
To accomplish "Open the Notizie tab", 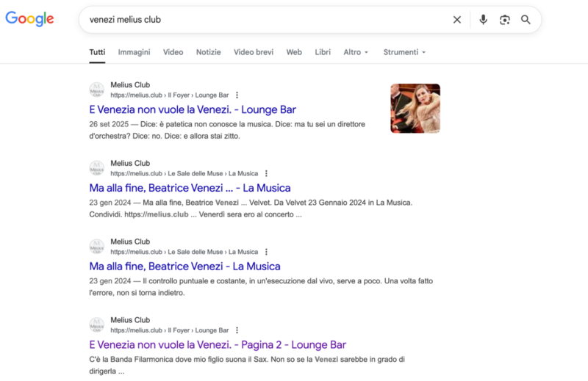I will click(209, 52).
